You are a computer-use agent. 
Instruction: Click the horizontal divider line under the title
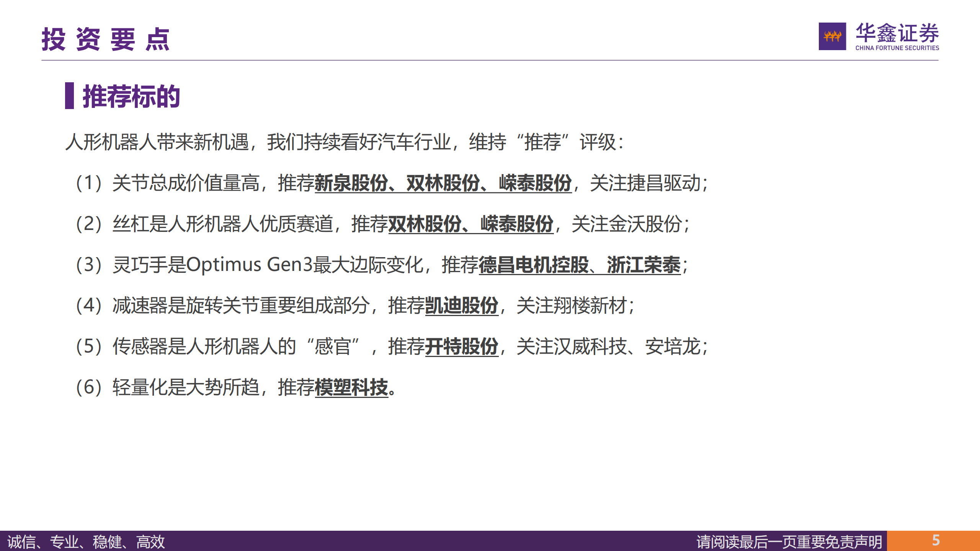tap(490, 60)
